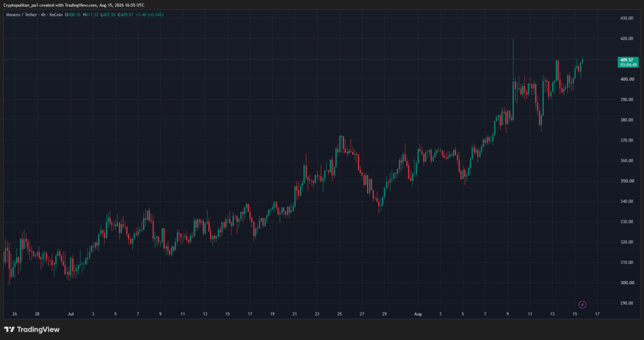
Task: Click the 310.00 price axis label
Action: coord(627,263)
